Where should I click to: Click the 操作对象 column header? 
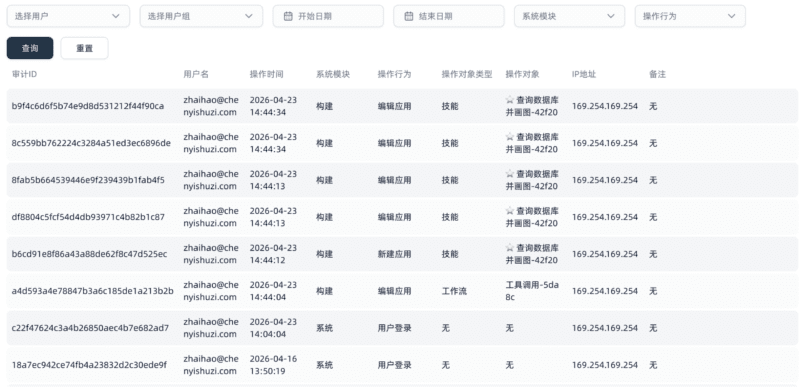pyautogui.click(x=522, y=74)
